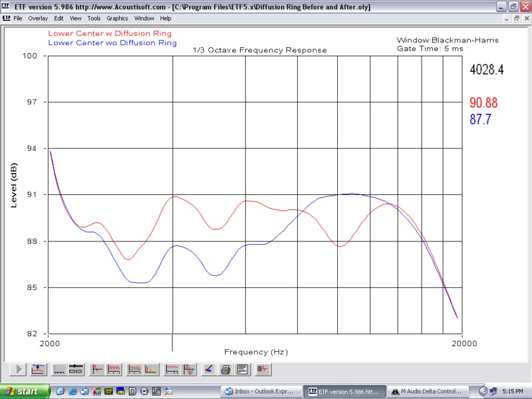This screenshot has width=532, height=399.
Task: Click the 'Gate Time: 5 ms' label
Action: (x=430, y=49)
